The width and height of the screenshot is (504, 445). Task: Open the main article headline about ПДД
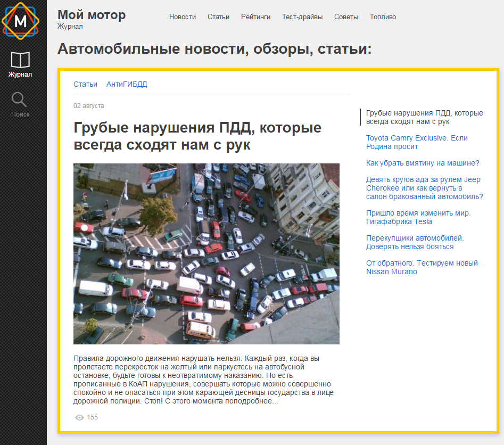[197, 136]
